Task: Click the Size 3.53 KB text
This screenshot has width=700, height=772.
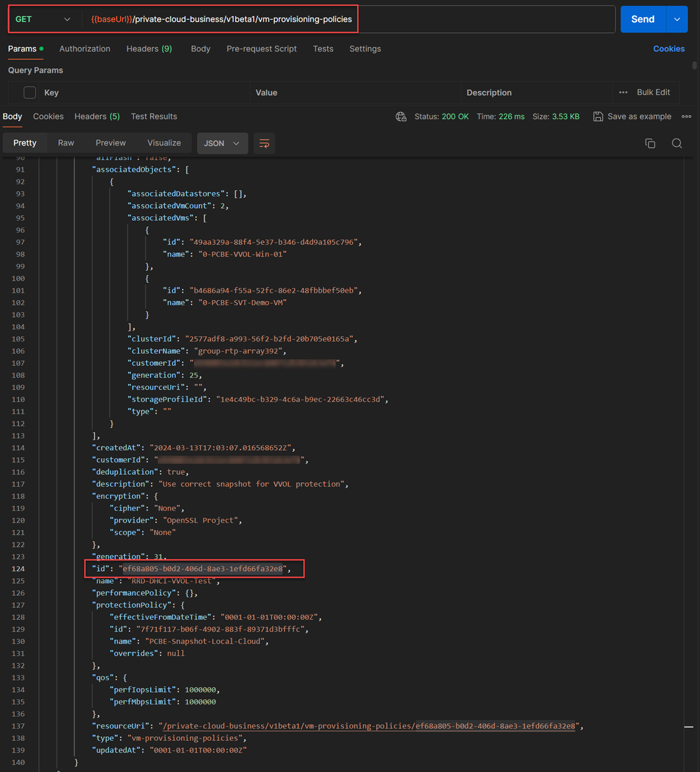Action: pos(556,116)
